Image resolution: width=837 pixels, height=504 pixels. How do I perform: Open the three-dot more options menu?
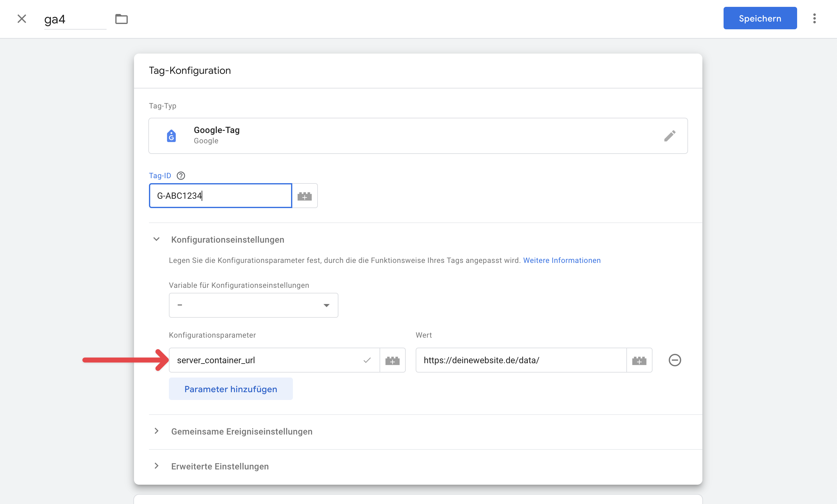(814, 18)
